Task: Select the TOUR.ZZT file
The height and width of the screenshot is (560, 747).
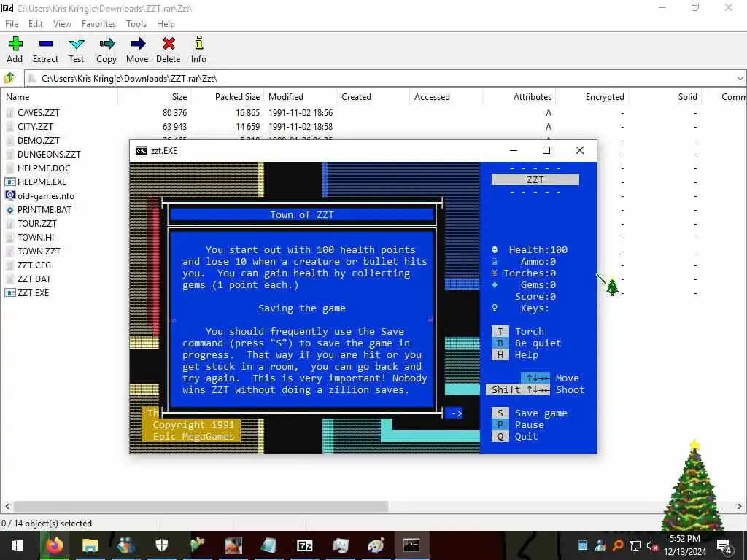Action: click(x=36, y=223)
